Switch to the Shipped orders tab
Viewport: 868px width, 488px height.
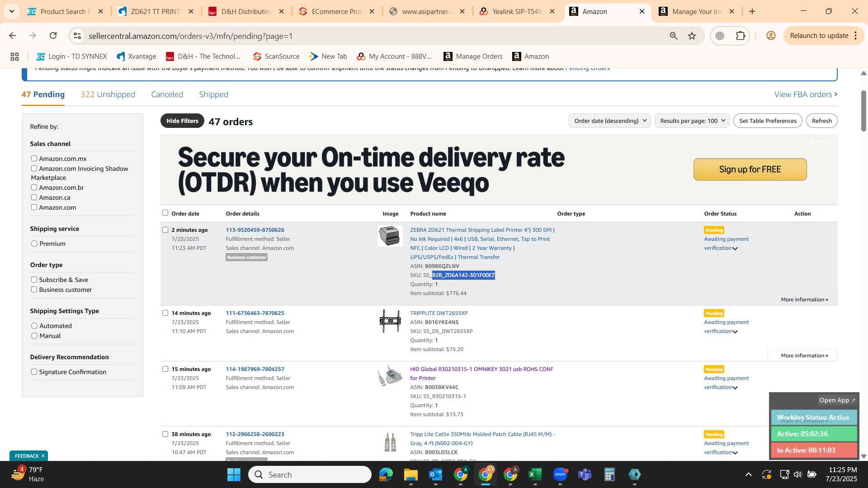tap(213, 94)
